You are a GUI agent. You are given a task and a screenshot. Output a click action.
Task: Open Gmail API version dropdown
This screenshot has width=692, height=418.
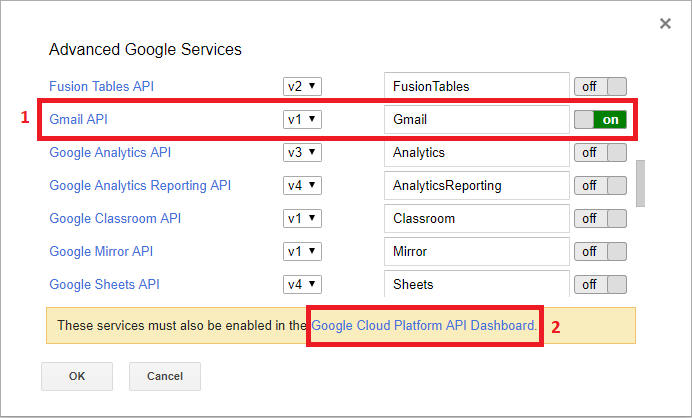click(302, 120)
